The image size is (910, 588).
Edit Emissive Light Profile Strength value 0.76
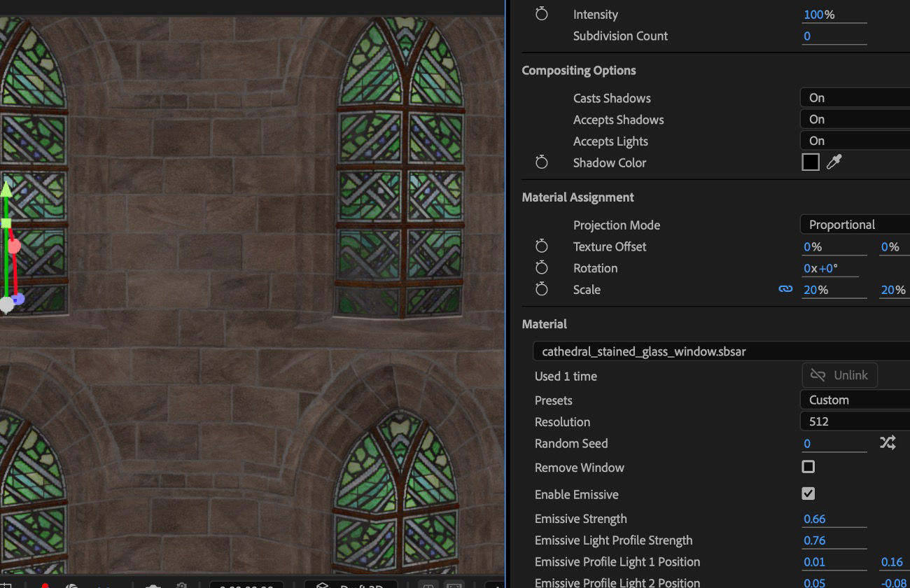(x=815, y=540)
